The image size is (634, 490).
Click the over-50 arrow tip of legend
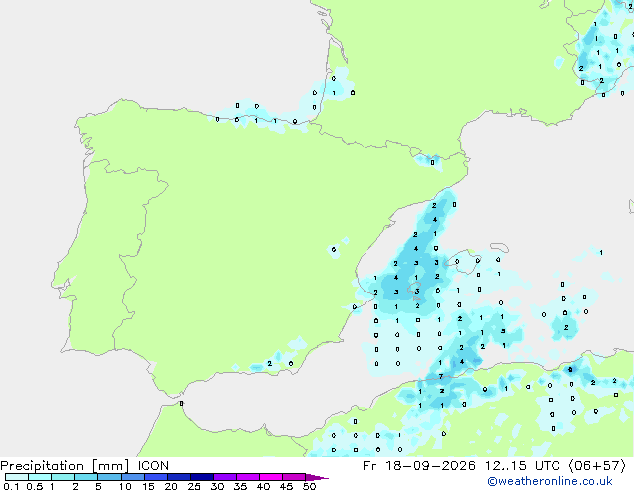coord(317,477)
